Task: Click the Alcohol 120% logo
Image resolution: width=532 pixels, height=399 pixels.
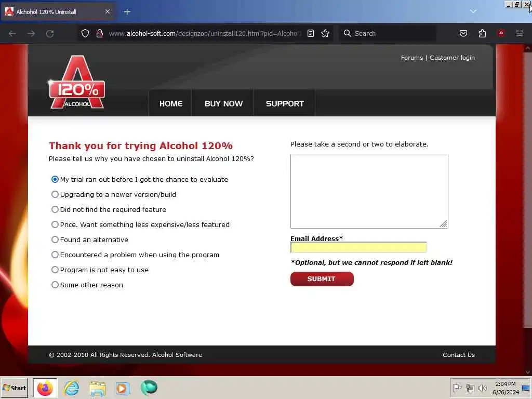Action: coord(77,82)
